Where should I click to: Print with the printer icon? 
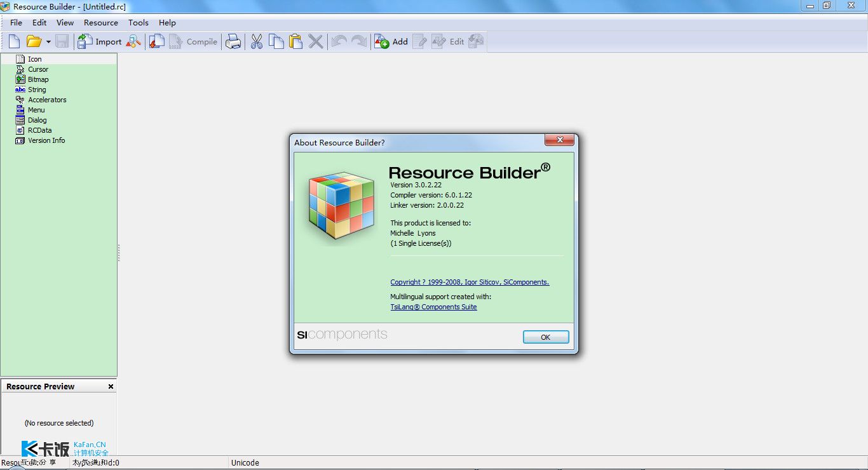click(234, 42)
